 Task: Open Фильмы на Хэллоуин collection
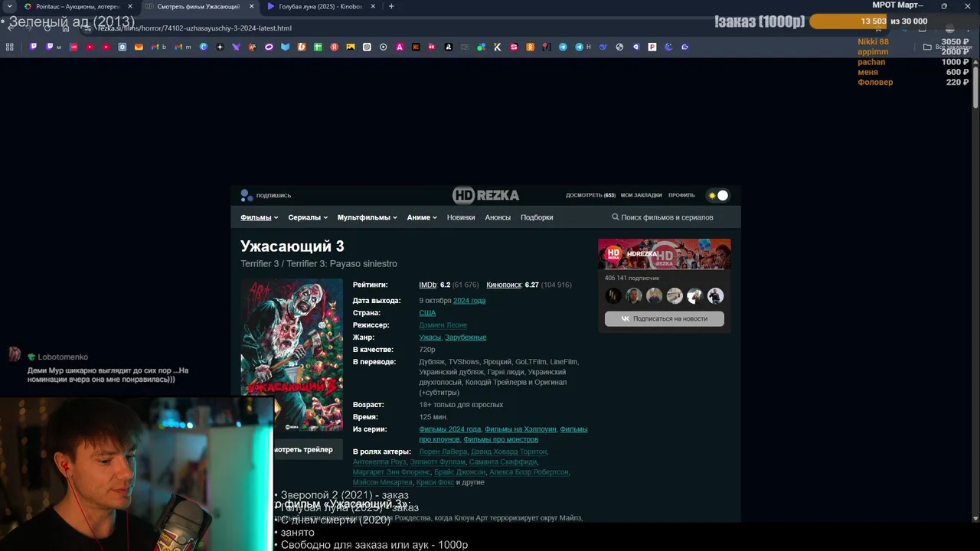(521, 429)
